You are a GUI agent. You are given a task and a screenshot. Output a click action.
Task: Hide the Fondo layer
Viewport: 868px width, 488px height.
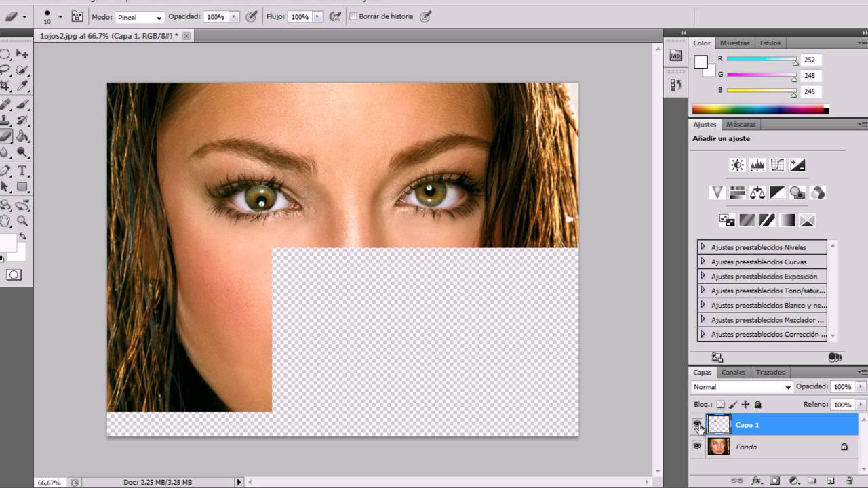[696, 446]
